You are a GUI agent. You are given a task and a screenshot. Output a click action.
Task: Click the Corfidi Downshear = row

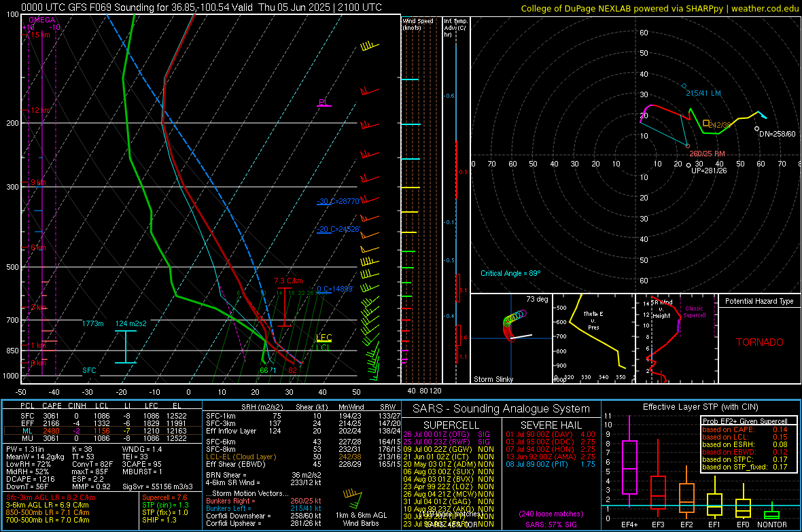pyautogui.click(x=264, y=516)
